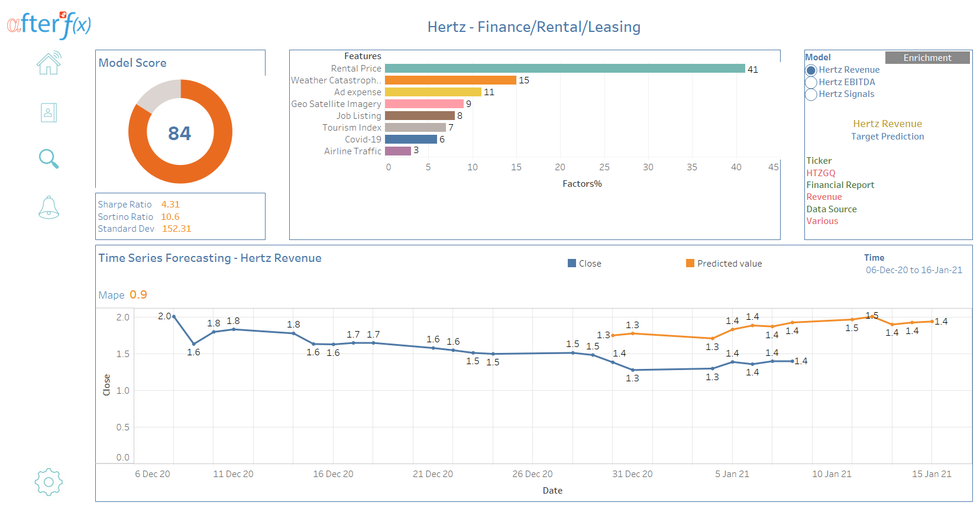
Task: Select the Hertz Revenue radio button
Action: tap(811, 70)
